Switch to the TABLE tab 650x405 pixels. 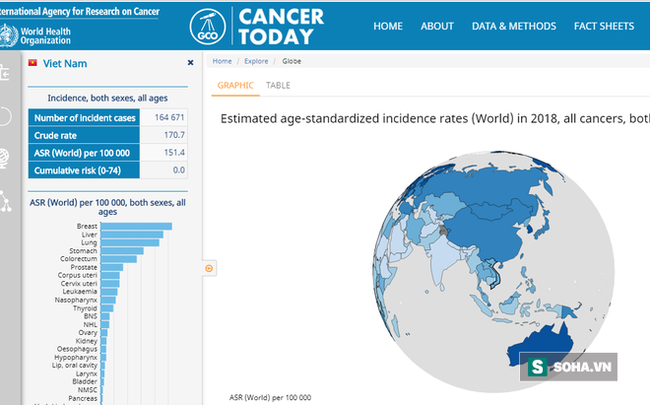tap(278, 85)
